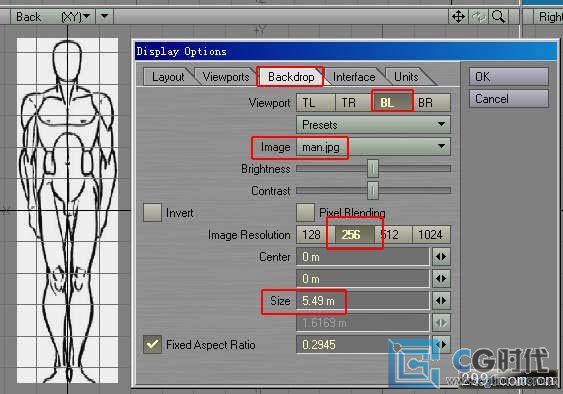Enable the Invert checkbox
The image size is (563, 394).
(152, 212)
